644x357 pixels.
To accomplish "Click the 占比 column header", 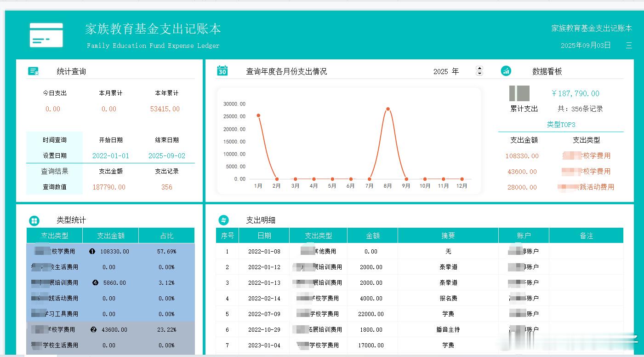I will pyautogui.click(x=167, y=236).
